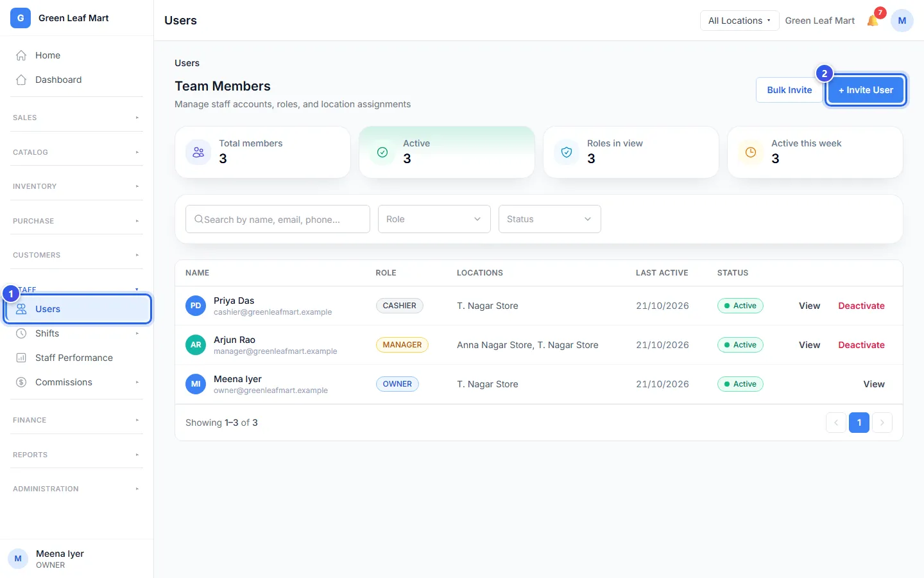The height and width of the screenshot is (578, 924).
Task: Expand the Reports sidebar section
Action: click(x=77, y=455)
